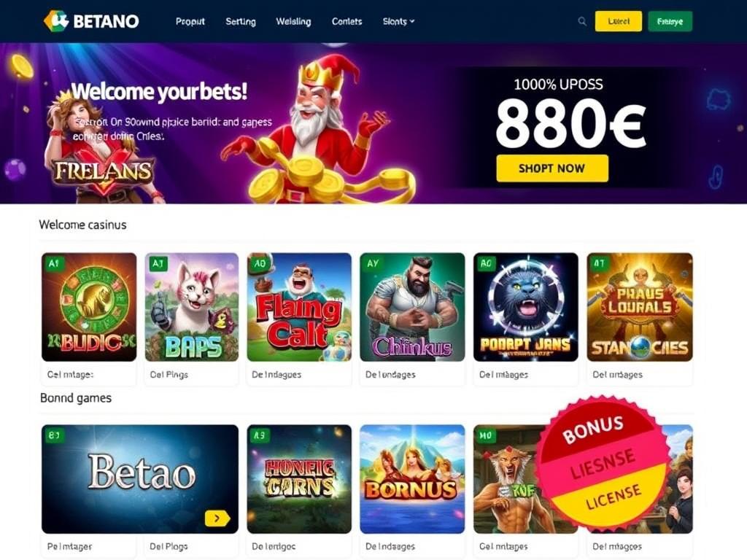Click the yellow arrow on Betao tile
The width and height of the screenshot is (747, 560).
[x=217, y=518]
